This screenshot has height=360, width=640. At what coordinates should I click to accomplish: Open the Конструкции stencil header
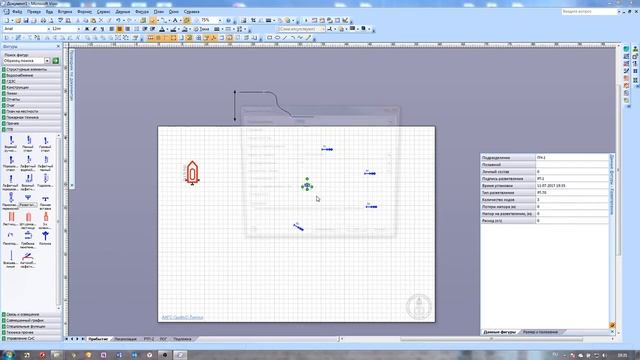[31, 87]
